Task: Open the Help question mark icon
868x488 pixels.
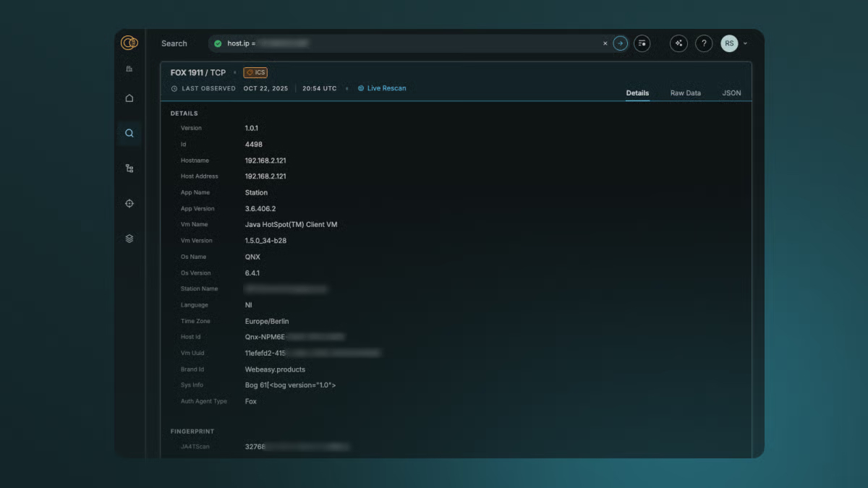Action: point(704,43)
